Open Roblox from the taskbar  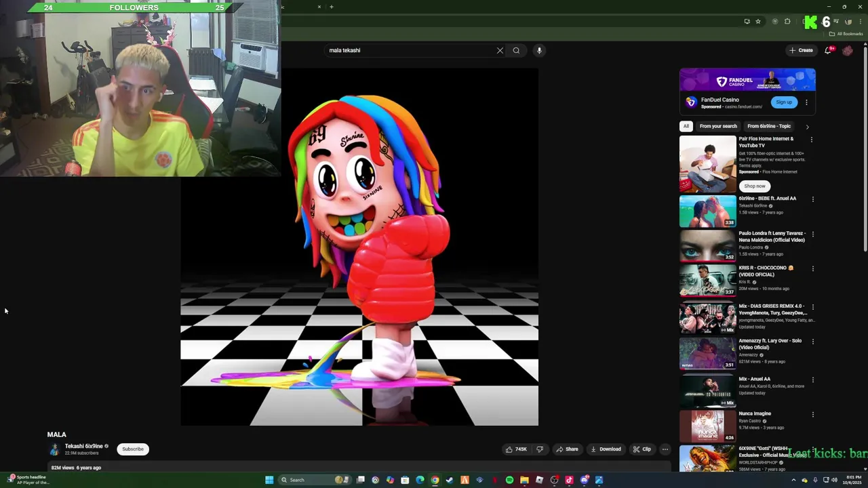pyautogui.click(x=539, y=480)
